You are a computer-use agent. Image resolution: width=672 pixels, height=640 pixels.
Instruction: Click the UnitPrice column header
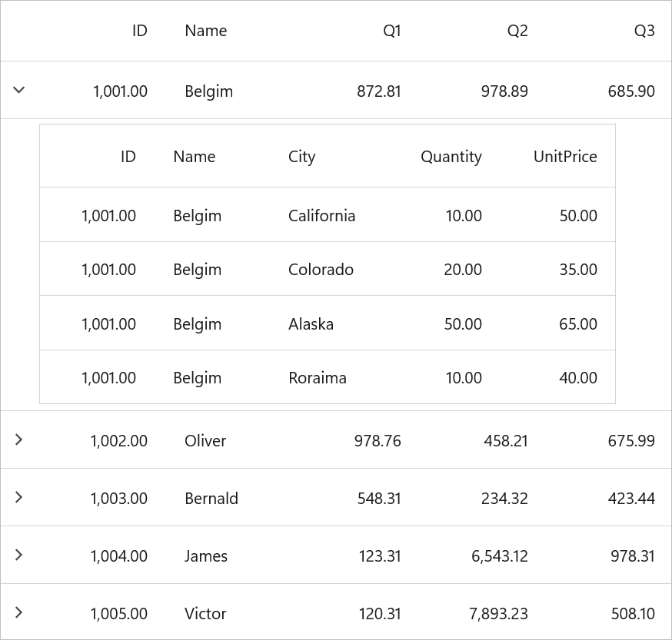coord(565,157)
